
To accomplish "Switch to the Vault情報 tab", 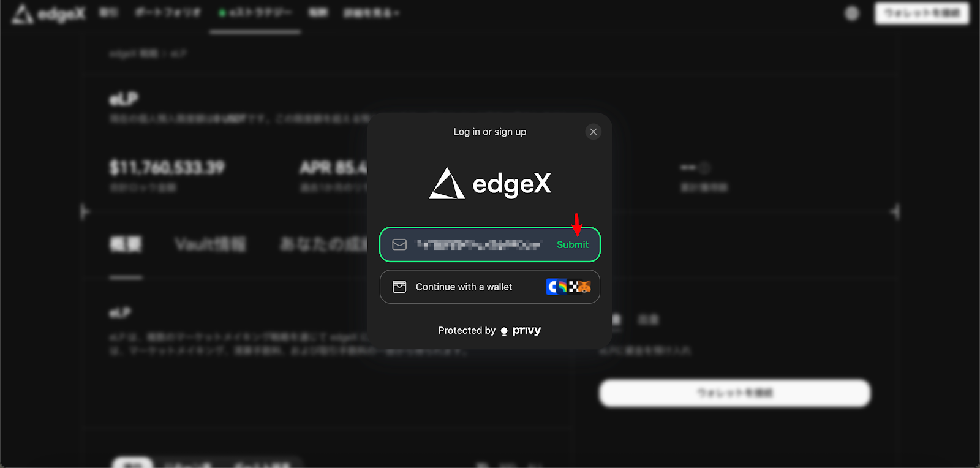I will click(210, 244).
